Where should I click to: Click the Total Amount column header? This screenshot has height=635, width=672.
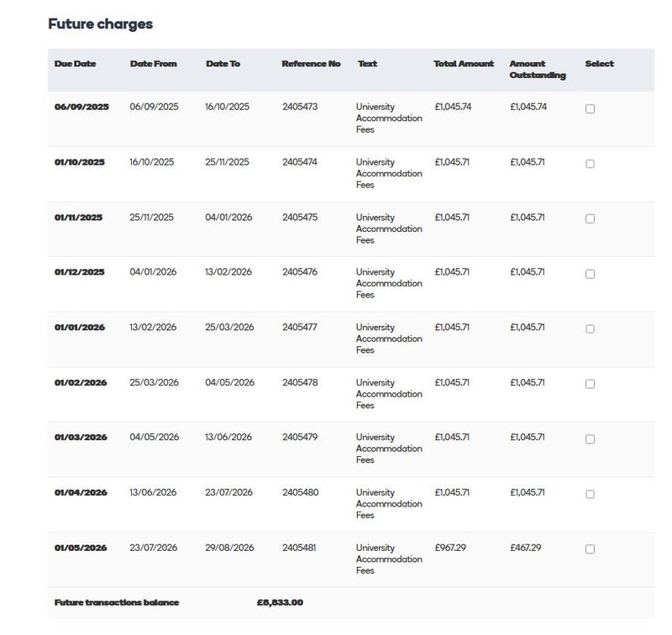point(464,64)
